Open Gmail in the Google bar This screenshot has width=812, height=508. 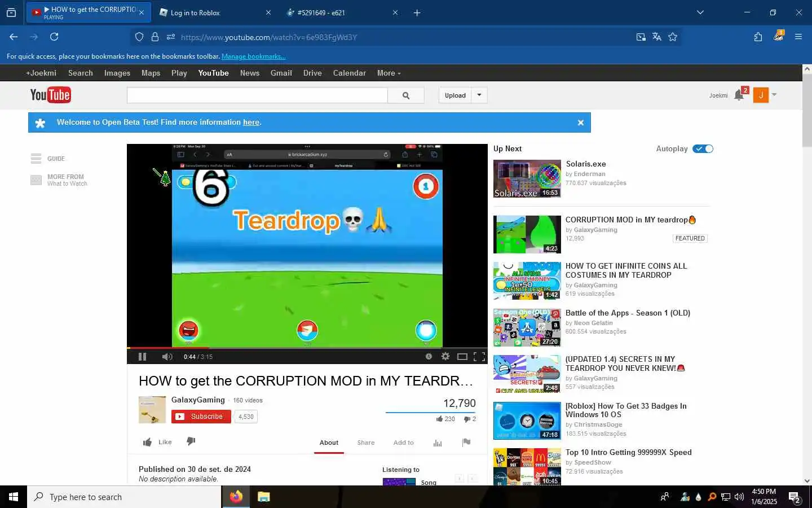tap(281, 73)
